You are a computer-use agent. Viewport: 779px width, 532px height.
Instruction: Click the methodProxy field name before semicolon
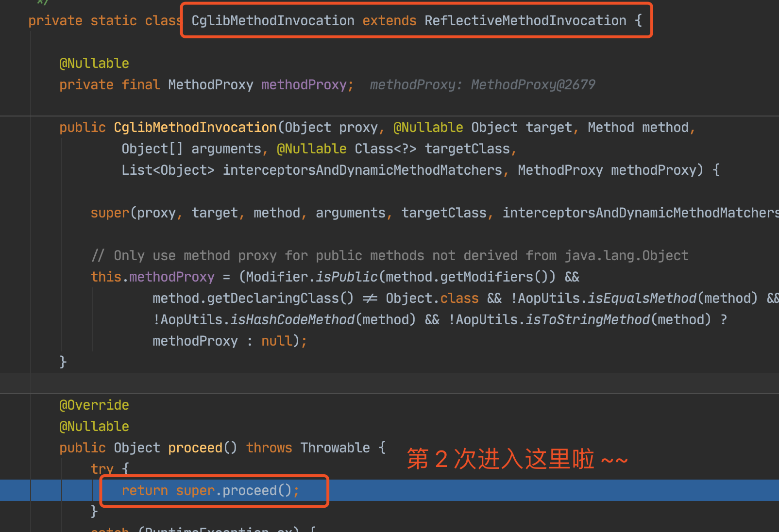click(304, 84)
